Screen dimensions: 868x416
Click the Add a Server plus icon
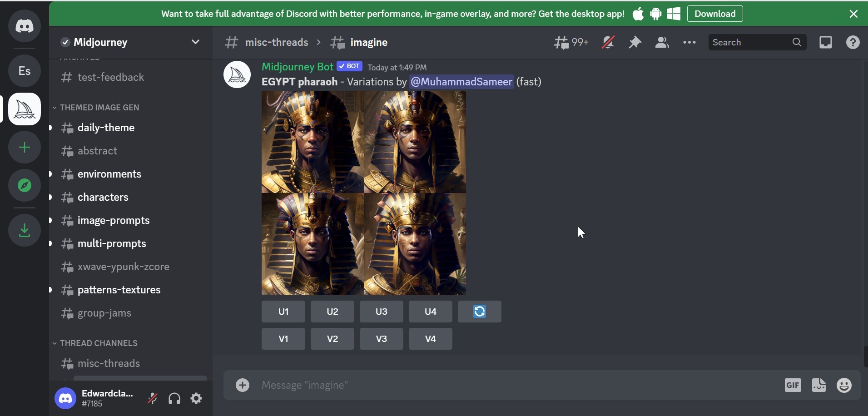(25, 147)
